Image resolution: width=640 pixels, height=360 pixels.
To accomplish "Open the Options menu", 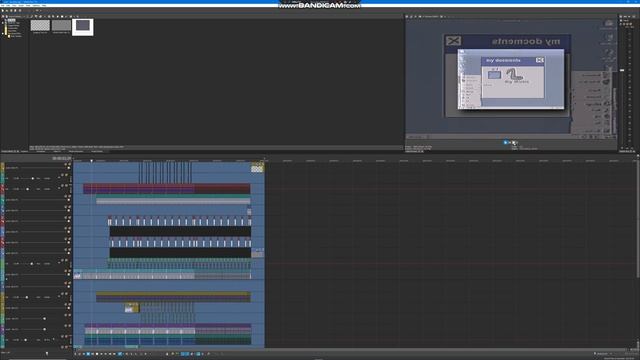I will pyautogui.click(x=36, y=5).
